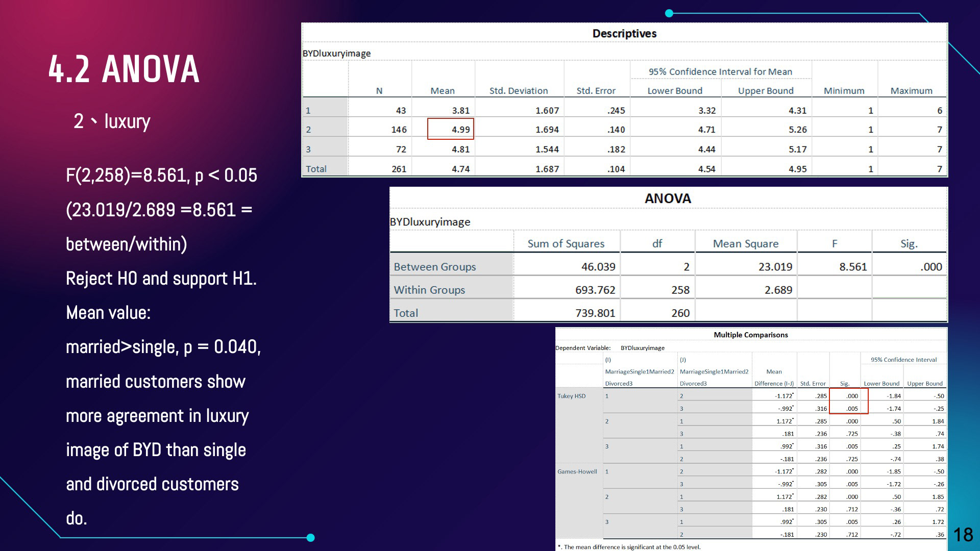Screen dimensions: 980x551
Task: Click the cyan dot at top line
Action: [x=669, y=13]
